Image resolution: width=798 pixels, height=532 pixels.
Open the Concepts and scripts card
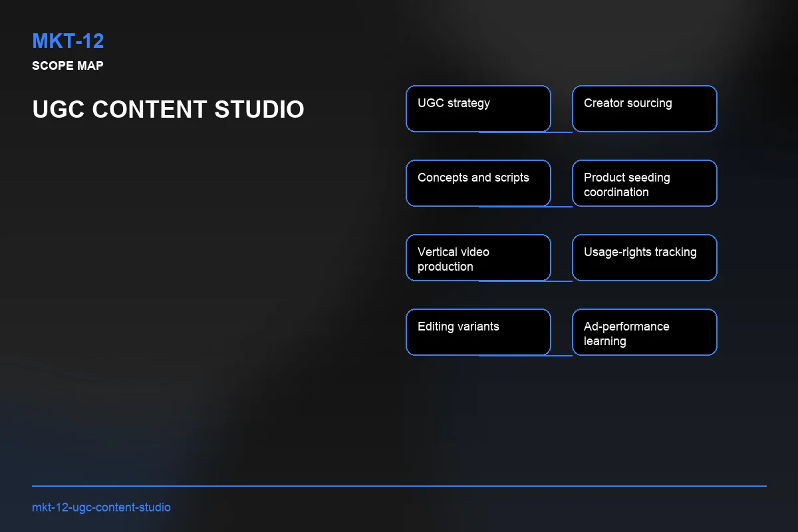(x=478, y=183)
